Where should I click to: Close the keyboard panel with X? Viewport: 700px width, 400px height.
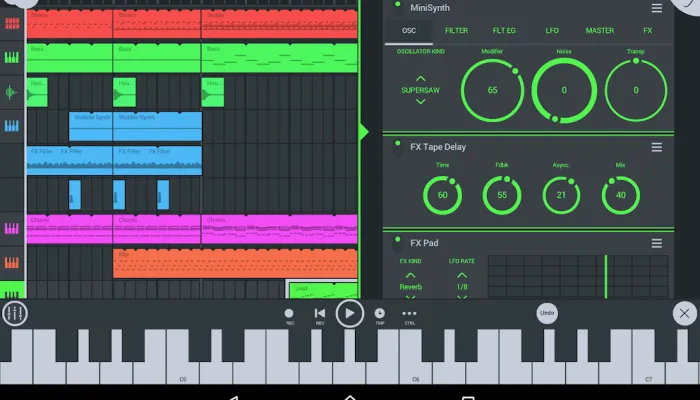tap(684, 313)
